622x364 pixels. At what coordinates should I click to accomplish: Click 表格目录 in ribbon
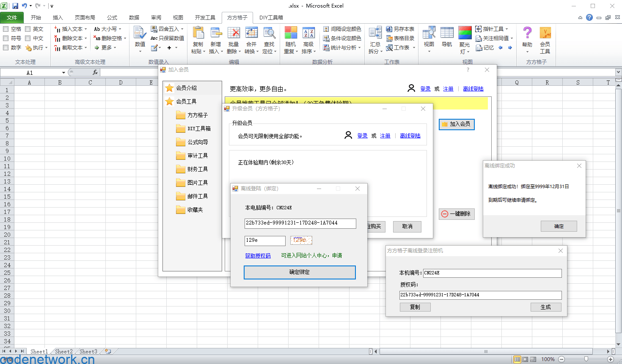[400, 38]
